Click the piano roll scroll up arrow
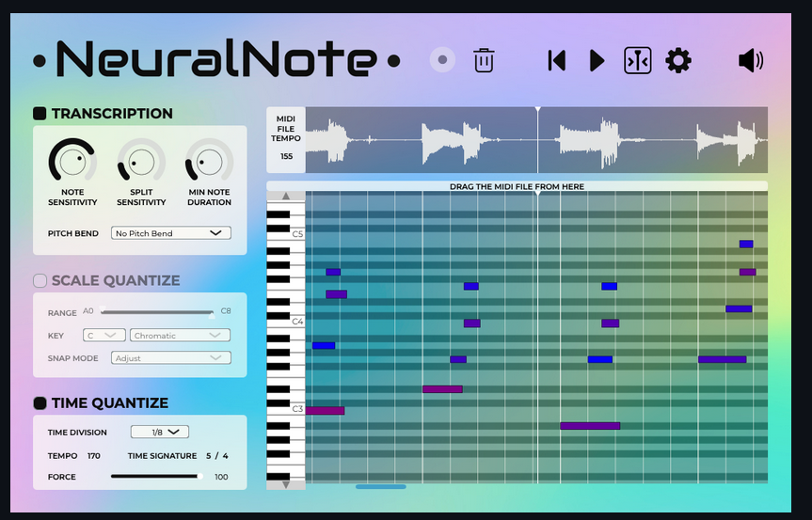 click(286, 197)
